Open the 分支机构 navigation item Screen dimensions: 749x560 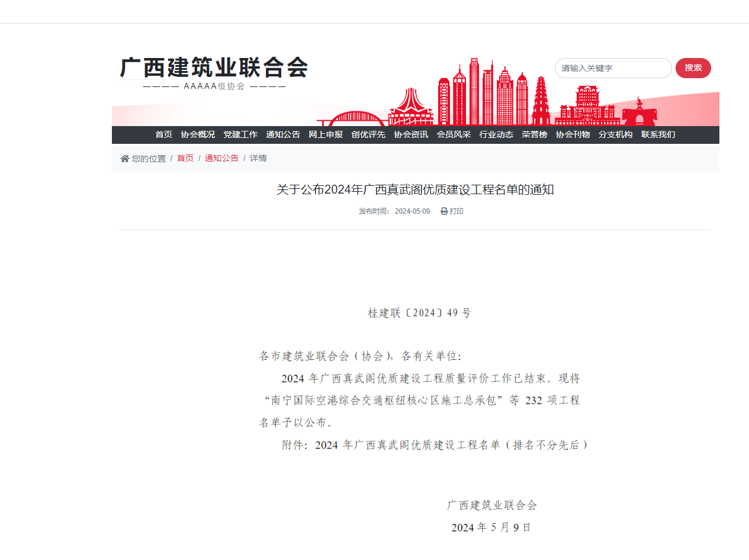point(615,135)
